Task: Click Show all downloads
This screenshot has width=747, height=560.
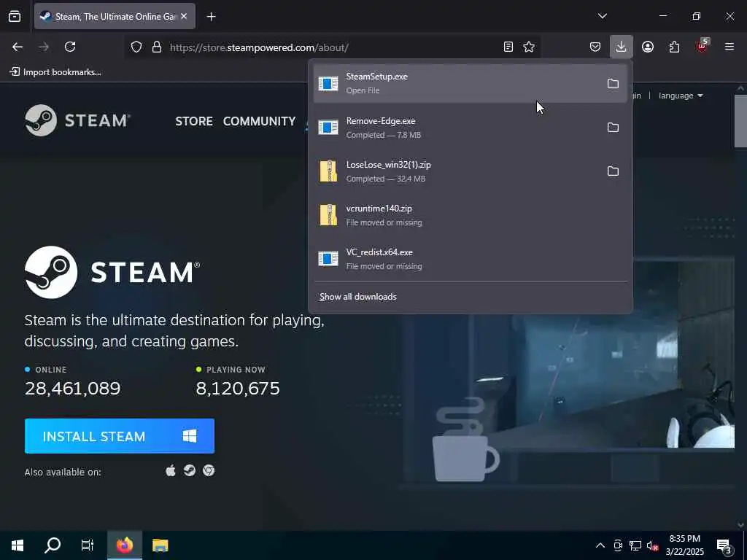Action: click(357, 297)
